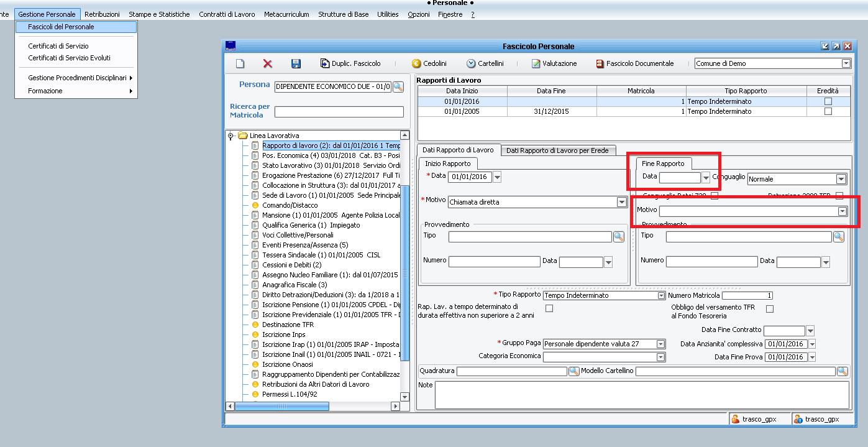Click the search icon beside Persona field

(x=398, y=86)
